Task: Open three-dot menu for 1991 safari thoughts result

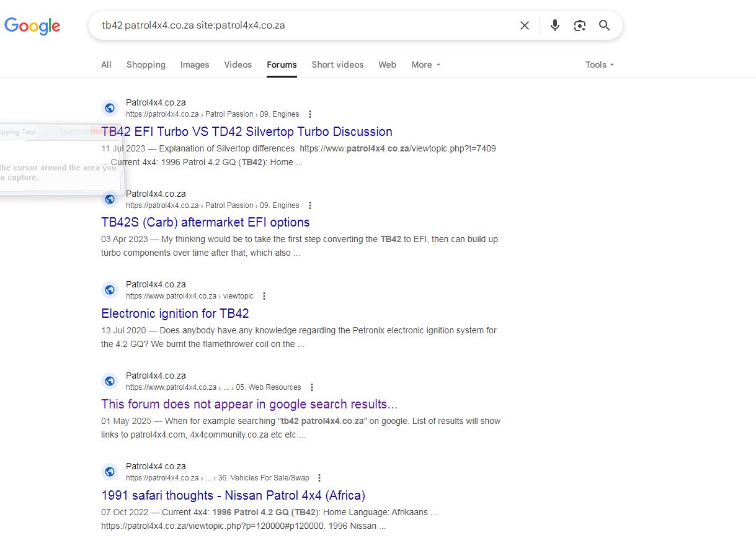Action: pos(319,478)
